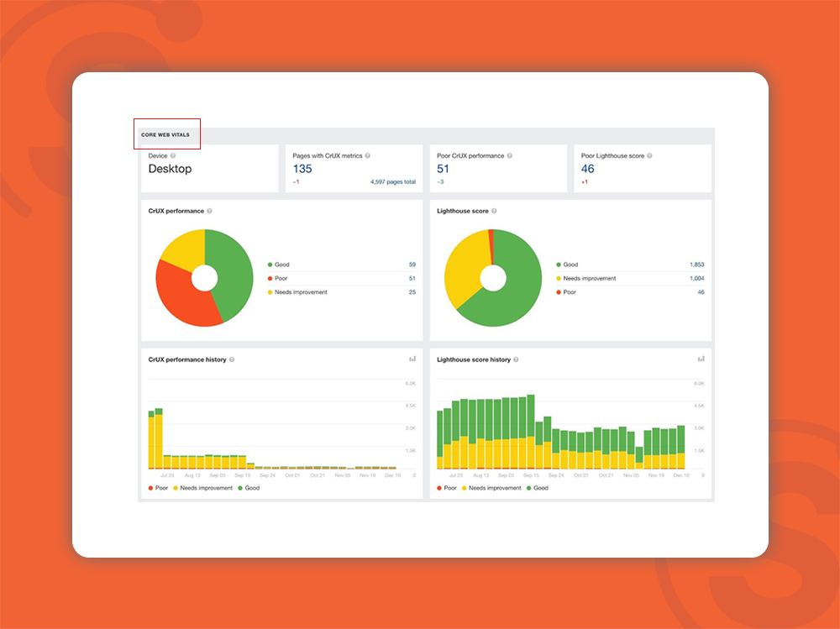Click the help icon beside Device
The height and width of the screenshot is (629, 840).
click(x=173, y=156)
